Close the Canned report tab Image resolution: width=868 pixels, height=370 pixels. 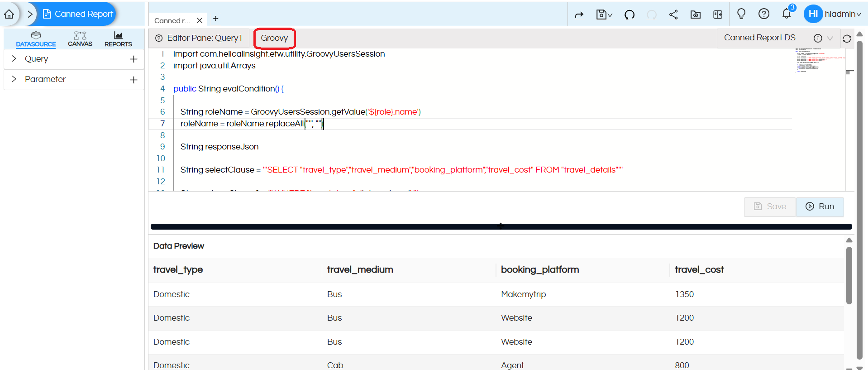point(200,20)
